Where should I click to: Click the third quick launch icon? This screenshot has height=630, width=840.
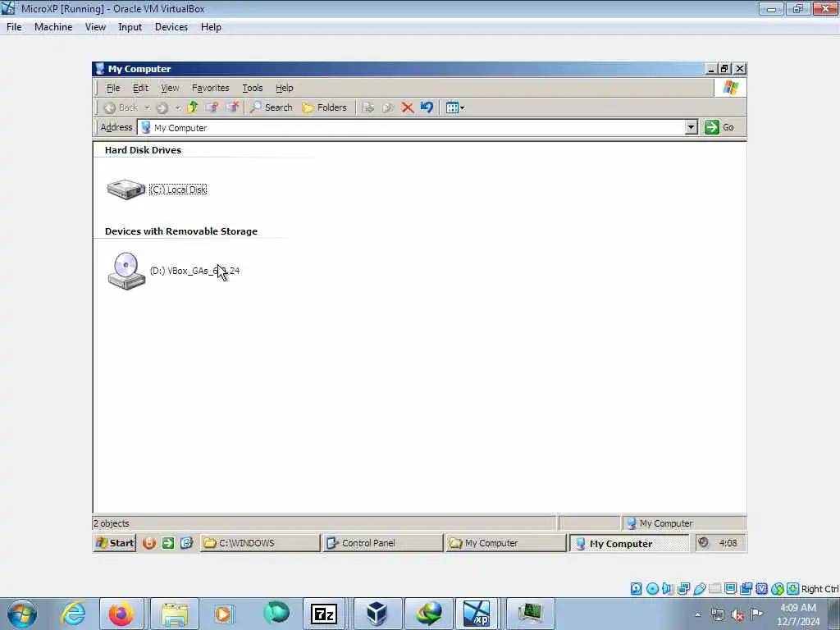tap(186, 543)
